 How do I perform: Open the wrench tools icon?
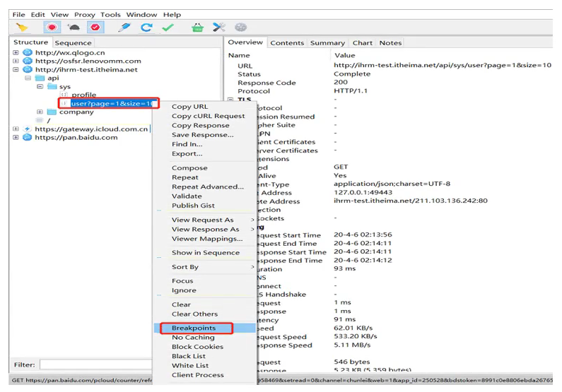pyautogui.click(x=219, y=28)
